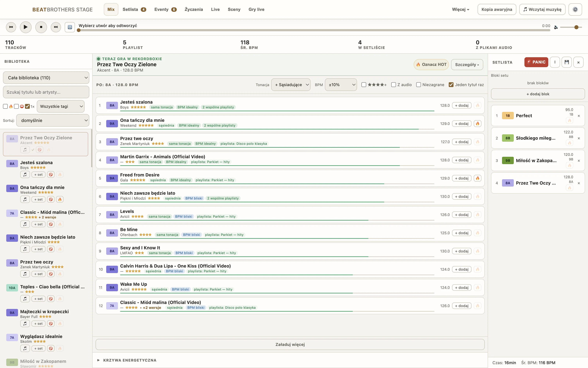Image resolution: width=588 pixels, height=368 pixels.
Task: Open the Gry live tab
Action: pyautogui.click(x=256, y=10)
